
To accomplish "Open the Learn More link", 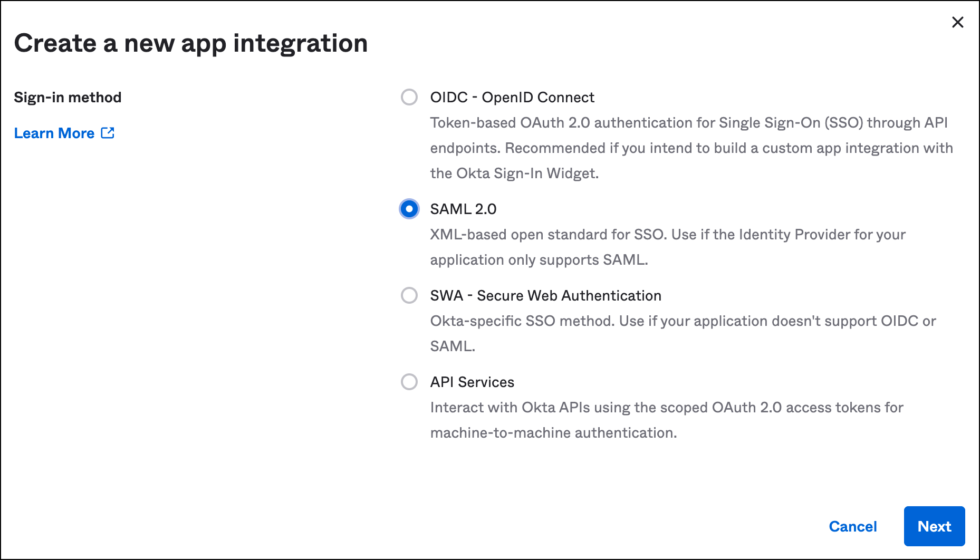I will click(54, 133).
